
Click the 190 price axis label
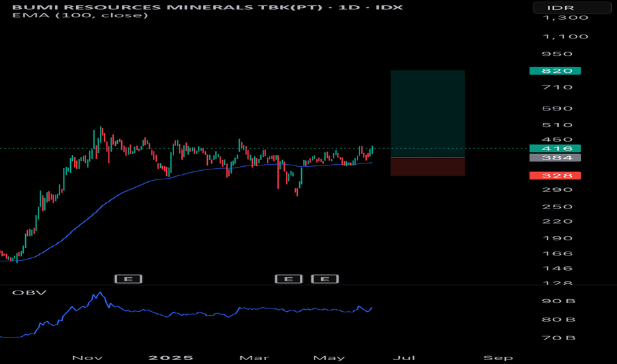557,238
